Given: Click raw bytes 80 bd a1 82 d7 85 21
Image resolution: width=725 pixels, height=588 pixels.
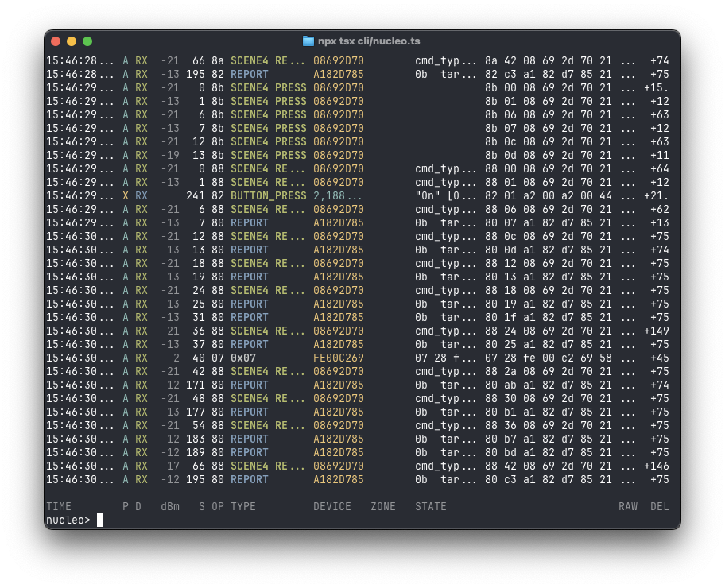Looking at the screenshot, I should 549,453.
